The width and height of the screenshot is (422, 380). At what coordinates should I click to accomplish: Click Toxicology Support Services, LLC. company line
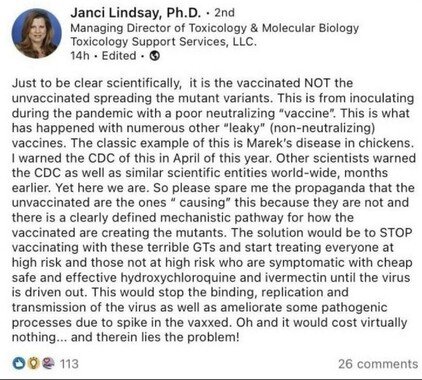[163, 42]
